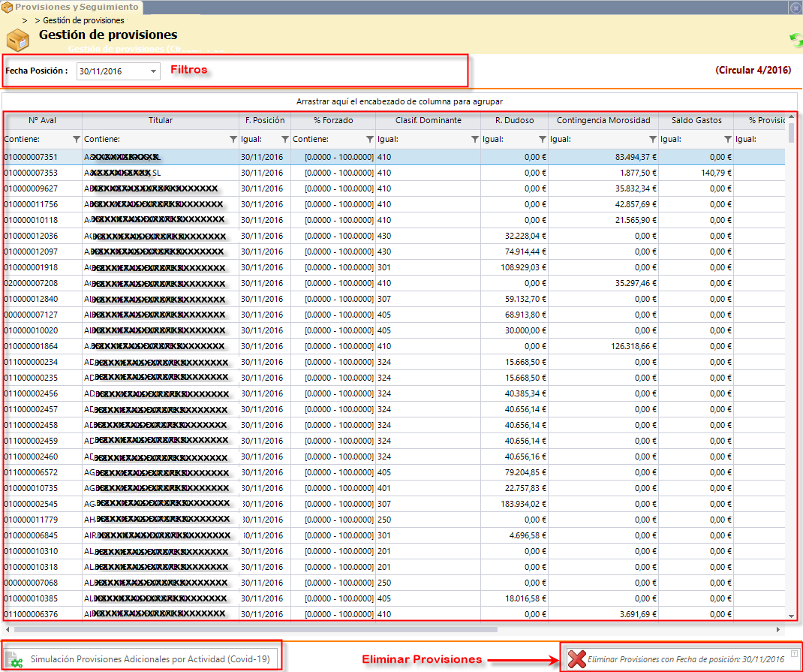Open filter icon for R. Dudoso column
Screen dimensions: 803x672
(x=543, y=140)
